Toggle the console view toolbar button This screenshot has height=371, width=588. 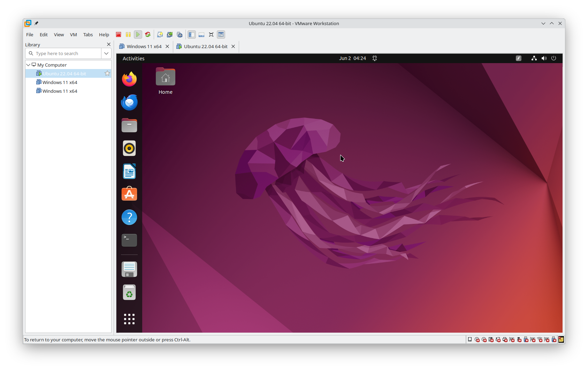[x=221, y=35]
